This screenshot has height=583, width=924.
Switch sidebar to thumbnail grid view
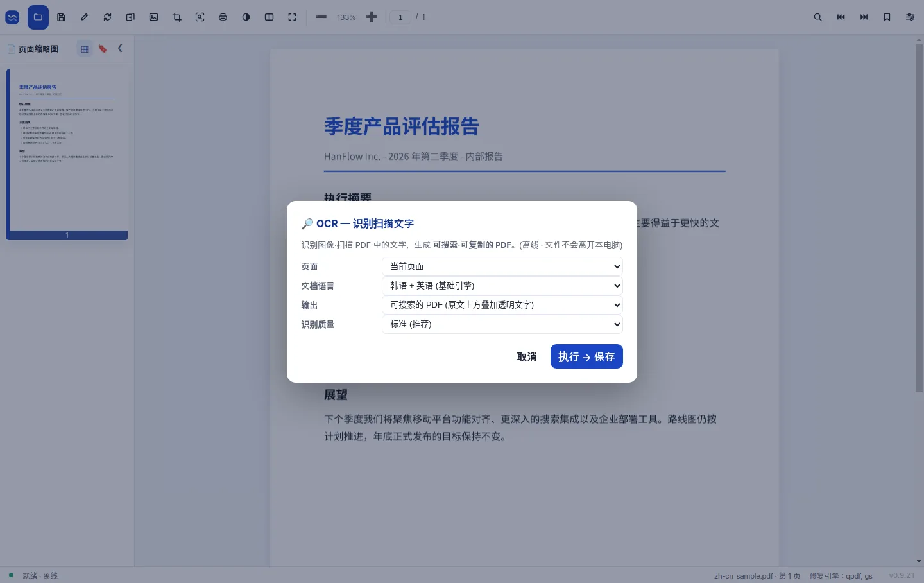coord(85,49)
